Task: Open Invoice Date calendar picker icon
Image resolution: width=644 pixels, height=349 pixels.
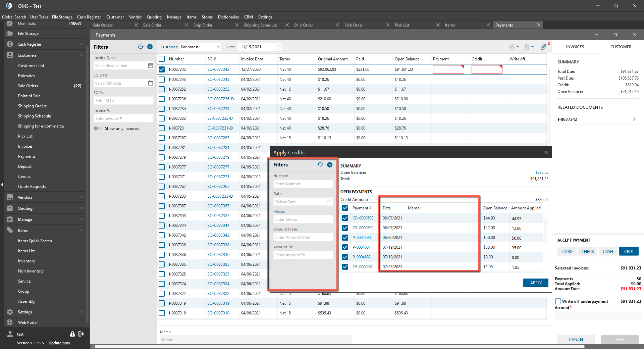Action: (x=151, y=66)
